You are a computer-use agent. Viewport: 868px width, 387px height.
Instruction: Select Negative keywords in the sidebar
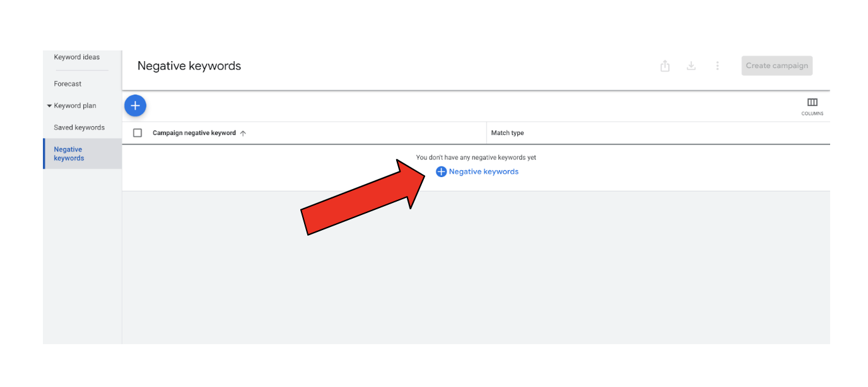coord(74,153)
